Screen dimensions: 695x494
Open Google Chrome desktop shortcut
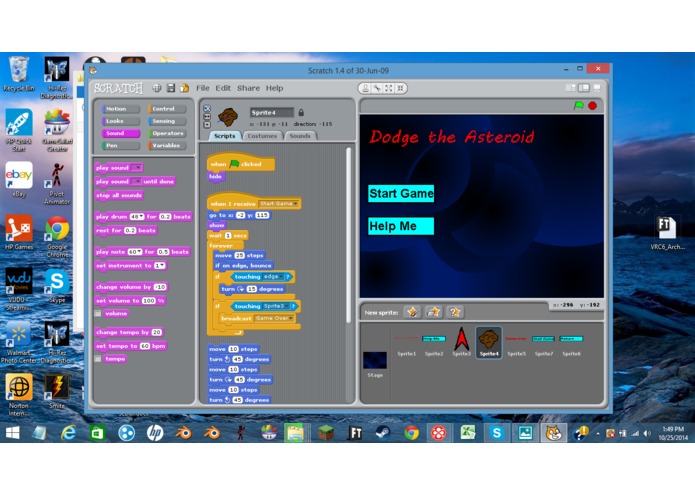pyautogui.click(x=57, y=237)
